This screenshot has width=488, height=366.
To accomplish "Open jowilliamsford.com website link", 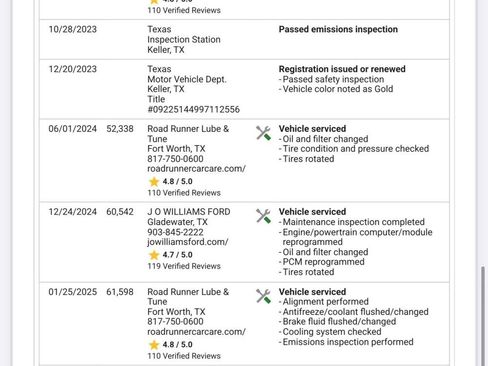I will click(188, 242).
